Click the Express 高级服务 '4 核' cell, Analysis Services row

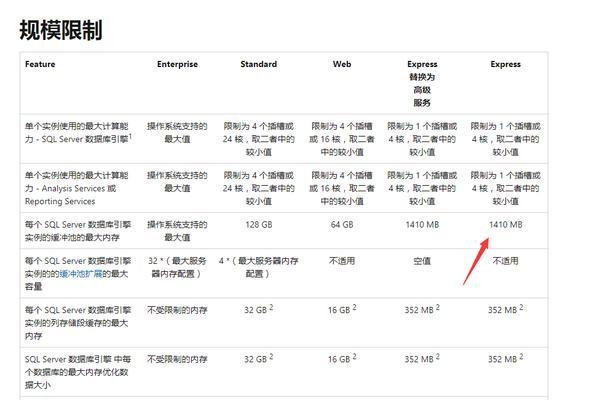422,188
